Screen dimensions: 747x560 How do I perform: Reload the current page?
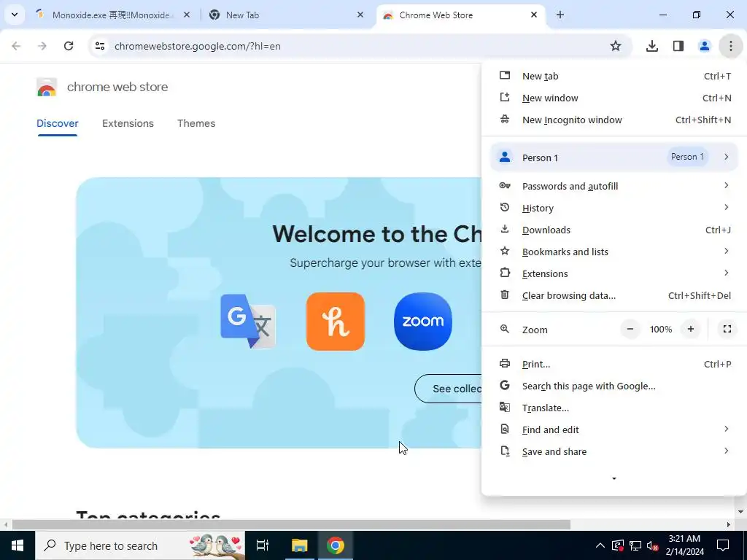click(69, 46)
